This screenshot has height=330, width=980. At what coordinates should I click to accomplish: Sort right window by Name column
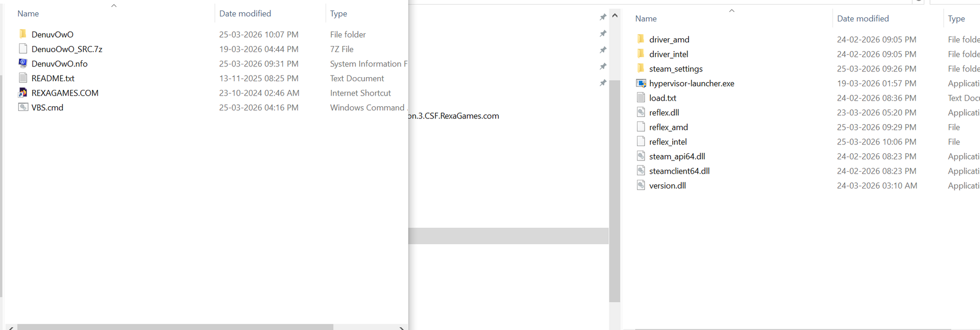646,18
